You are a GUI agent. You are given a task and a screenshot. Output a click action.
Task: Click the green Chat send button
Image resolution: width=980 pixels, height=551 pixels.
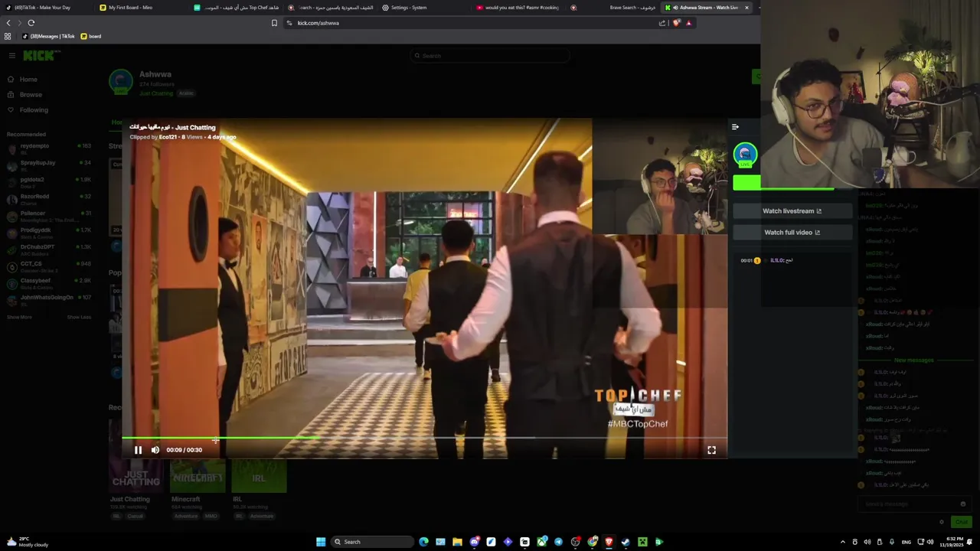pyautogui.click(x=961, y=522)
